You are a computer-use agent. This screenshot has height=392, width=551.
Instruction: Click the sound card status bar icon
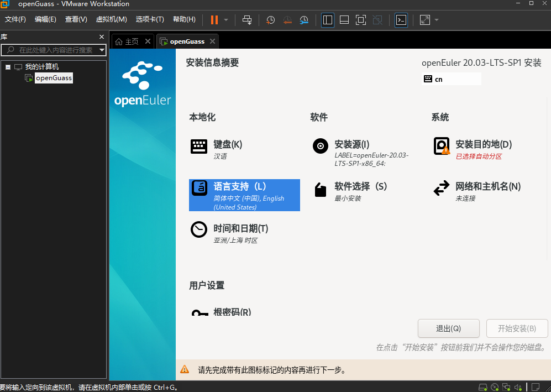pos(518,388)
